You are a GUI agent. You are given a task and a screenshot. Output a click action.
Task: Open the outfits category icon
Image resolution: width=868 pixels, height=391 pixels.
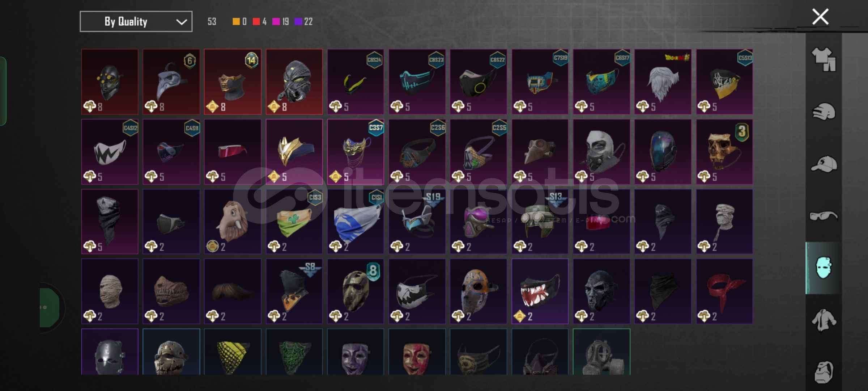point(824,59)
